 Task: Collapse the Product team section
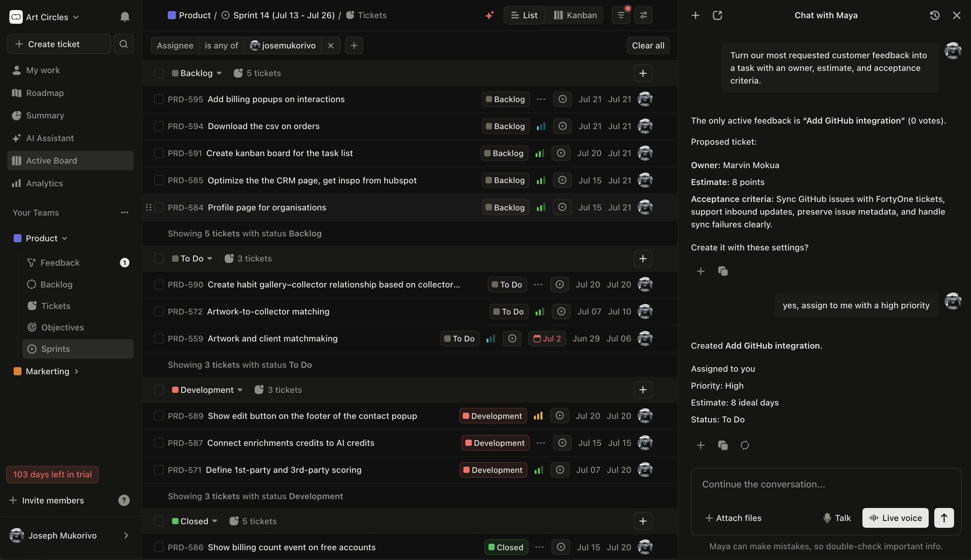(x=65, y=238)
